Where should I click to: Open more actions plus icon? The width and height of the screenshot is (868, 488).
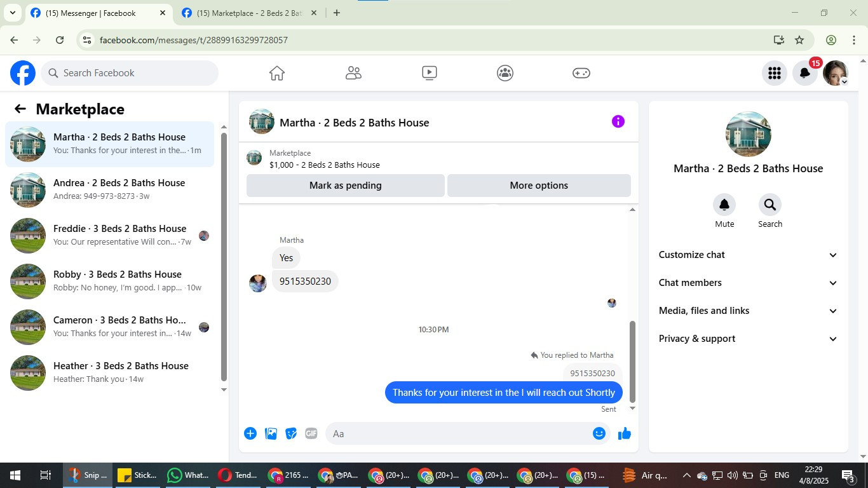click(x=250, y=433)
